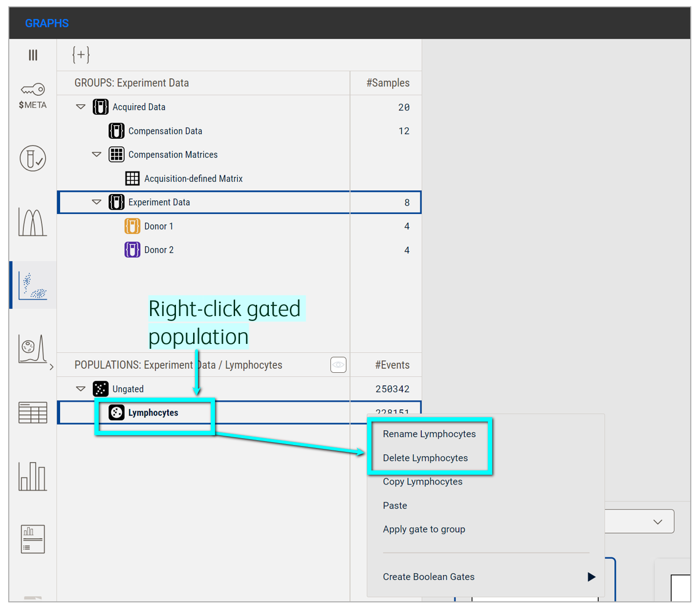
Task: Click the #Samples column header
Action: click(x=388, y=83)
